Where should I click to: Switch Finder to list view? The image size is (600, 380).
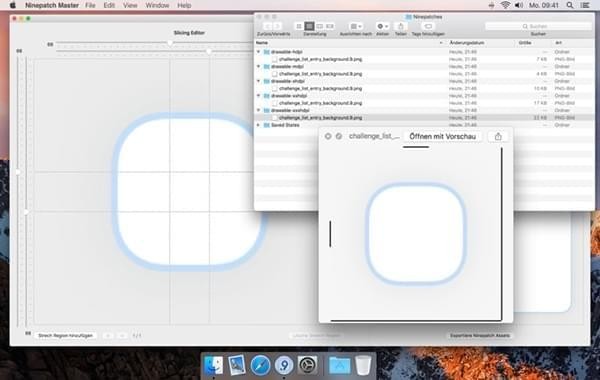point(309,26)
